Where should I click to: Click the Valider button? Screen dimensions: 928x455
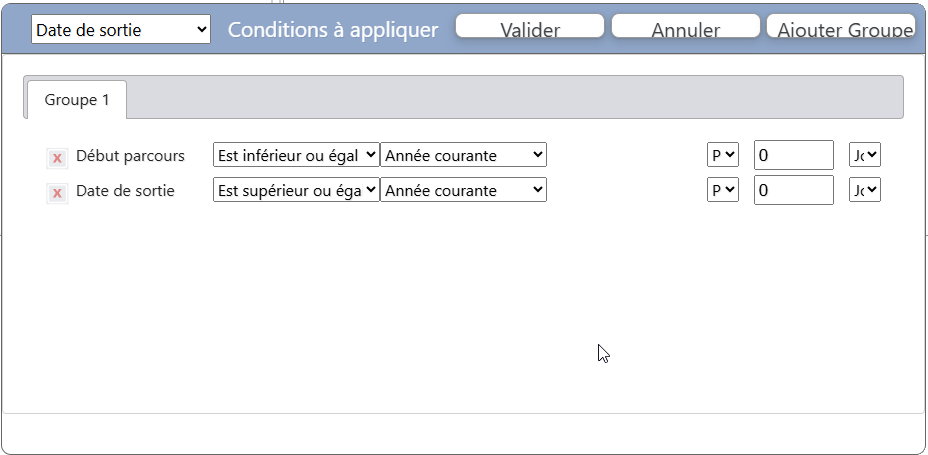pyautogui.click(x=530, y=27)
